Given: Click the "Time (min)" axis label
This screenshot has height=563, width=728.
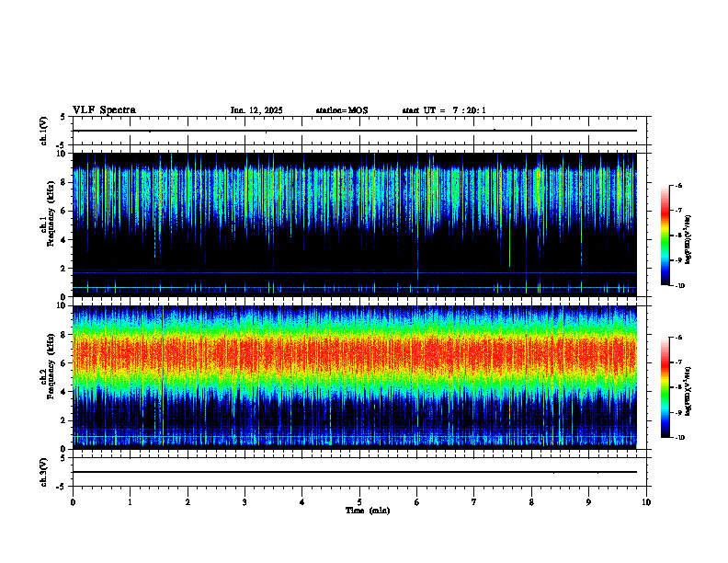Looking at the screenshot, I should [x=368, y=511].
